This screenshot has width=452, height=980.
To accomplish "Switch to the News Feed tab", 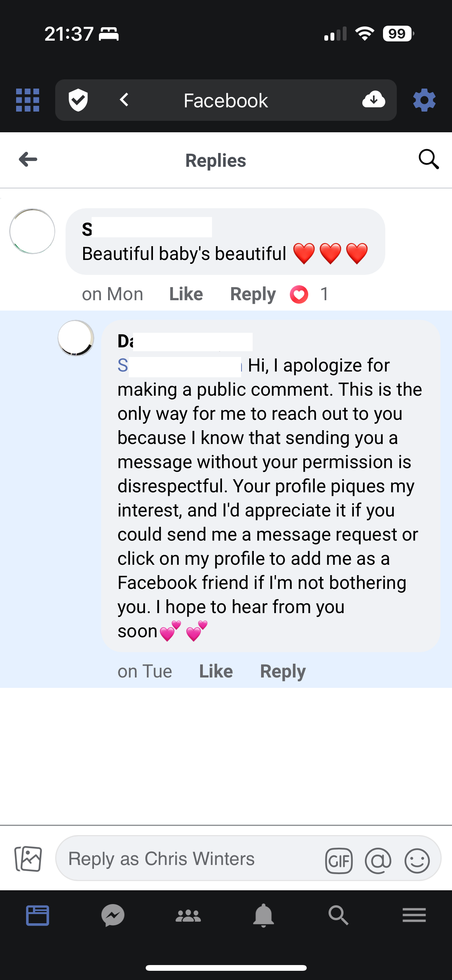I will click(38, 916).
